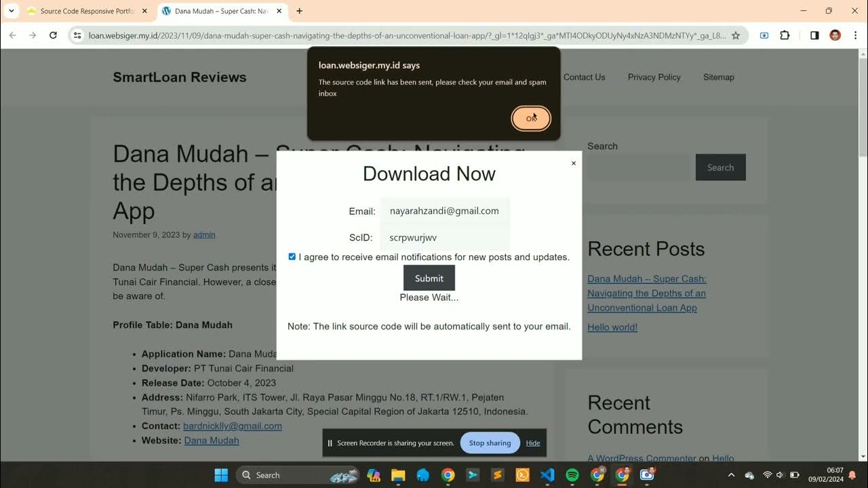Screen dimensions: 868x488
Task: Close the Download Now popup
Action: click(574, 163)
